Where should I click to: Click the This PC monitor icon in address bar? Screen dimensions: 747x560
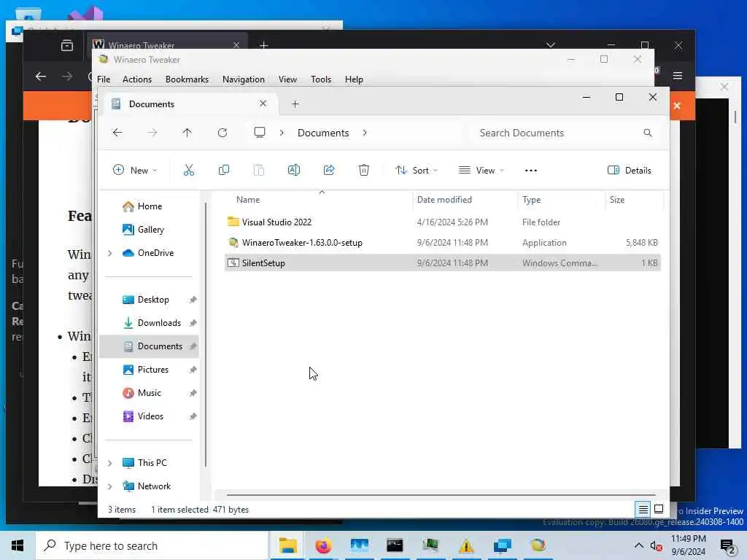pos(260,133)
